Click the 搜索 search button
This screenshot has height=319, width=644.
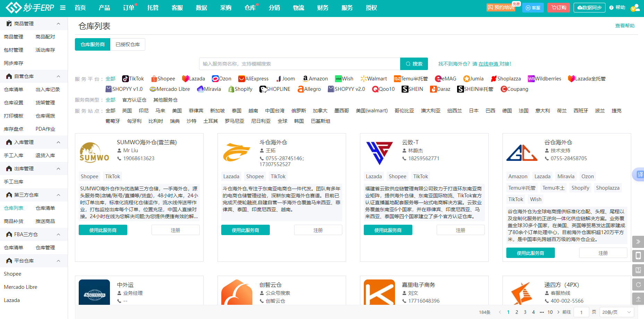(414, 64)
